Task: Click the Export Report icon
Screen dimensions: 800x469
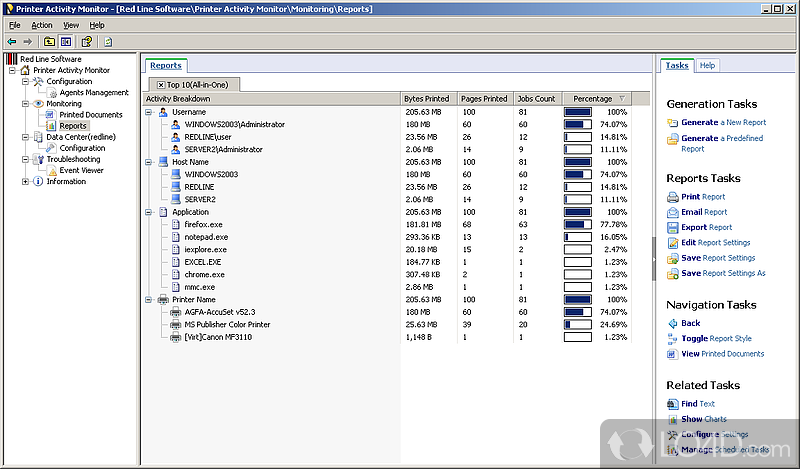Action: pos(672,227)
